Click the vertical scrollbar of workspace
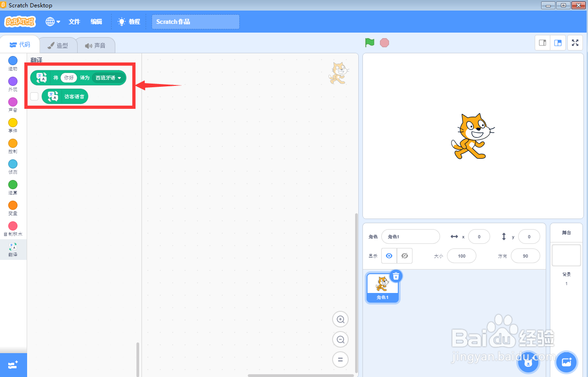The height and width of the screenshot is (377, 588). [x=356, y=294]
